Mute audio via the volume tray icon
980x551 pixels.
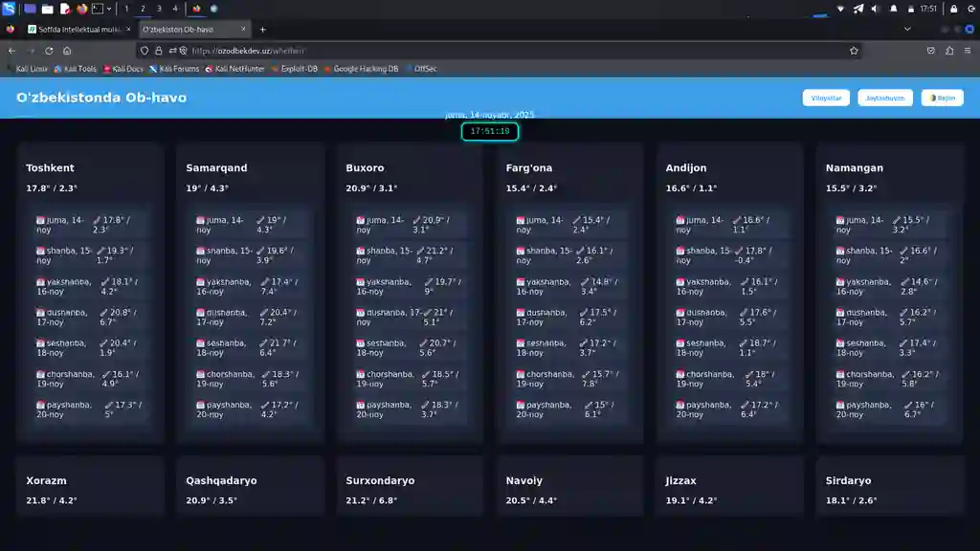[x=876, y=9]
